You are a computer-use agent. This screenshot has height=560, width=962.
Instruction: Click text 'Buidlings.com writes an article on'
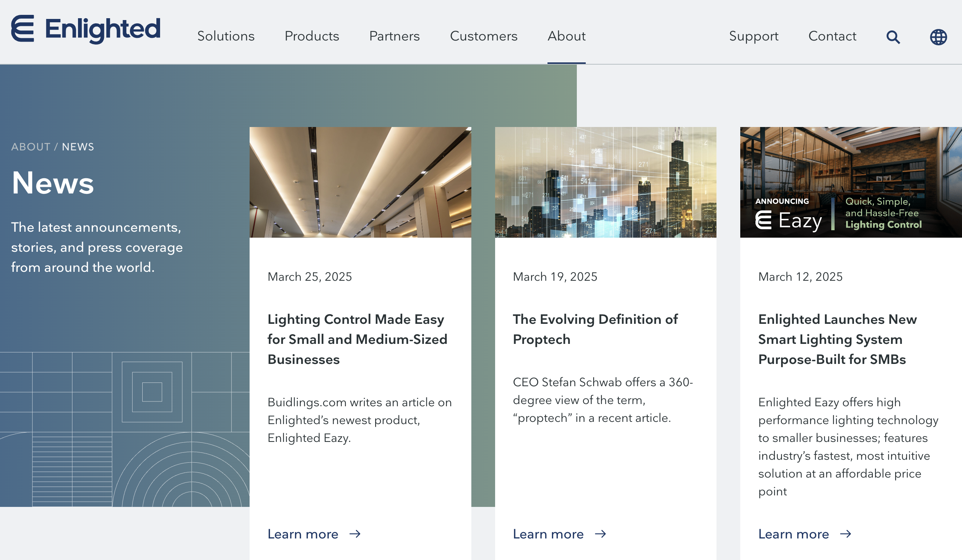point(360,402)
